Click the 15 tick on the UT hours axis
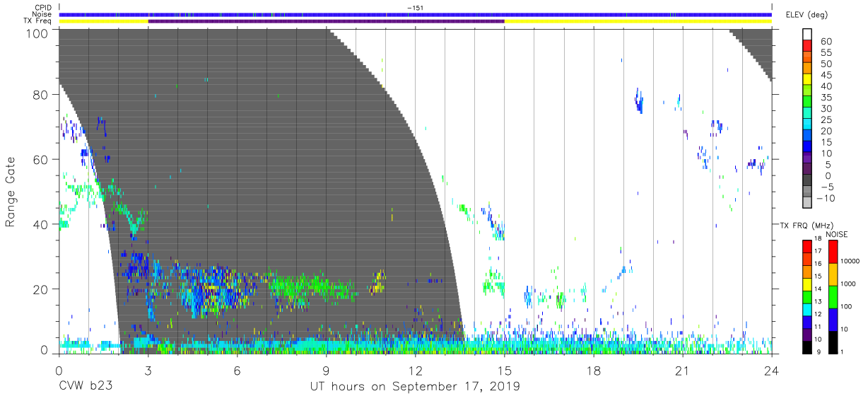868x401 pixels. [504, 370]
